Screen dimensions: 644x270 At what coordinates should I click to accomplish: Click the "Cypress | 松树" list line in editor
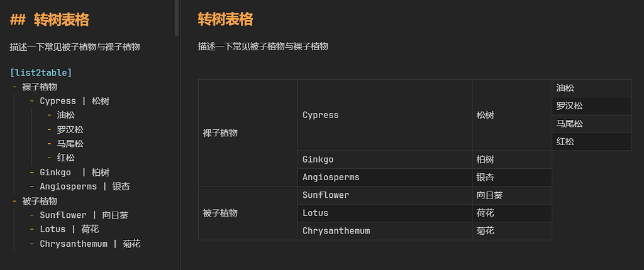[x=75, y=101]
